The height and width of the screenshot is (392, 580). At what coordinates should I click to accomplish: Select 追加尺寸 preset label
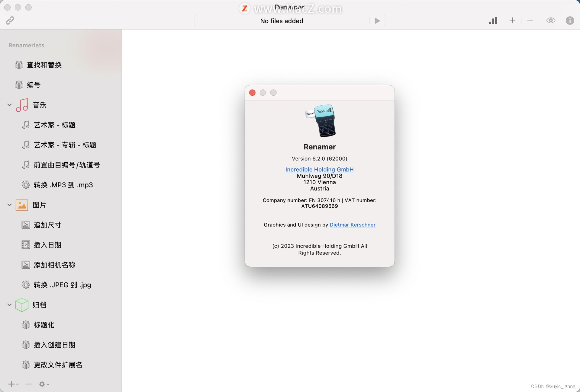[47, 225]
